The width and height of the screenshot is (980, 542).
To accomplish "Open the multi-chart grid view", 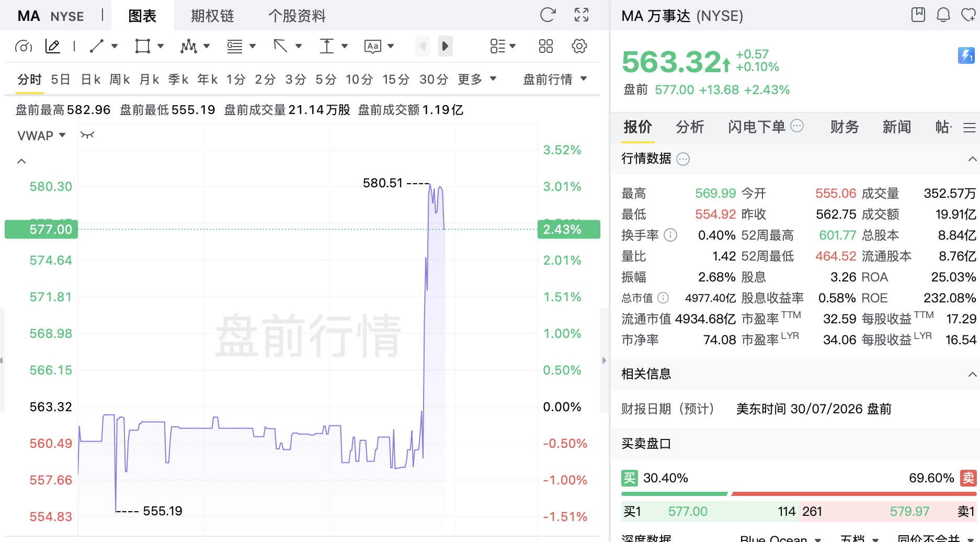I will [545, 46].
